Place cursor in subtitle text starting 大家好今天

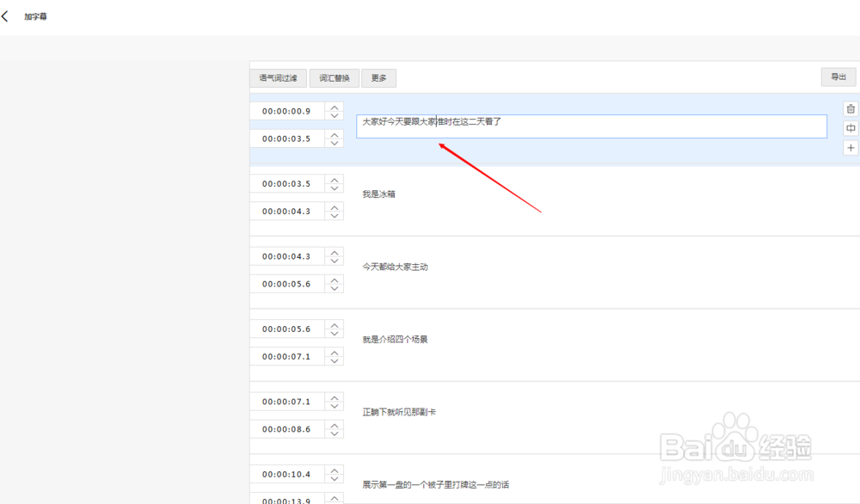pos(430,126)
